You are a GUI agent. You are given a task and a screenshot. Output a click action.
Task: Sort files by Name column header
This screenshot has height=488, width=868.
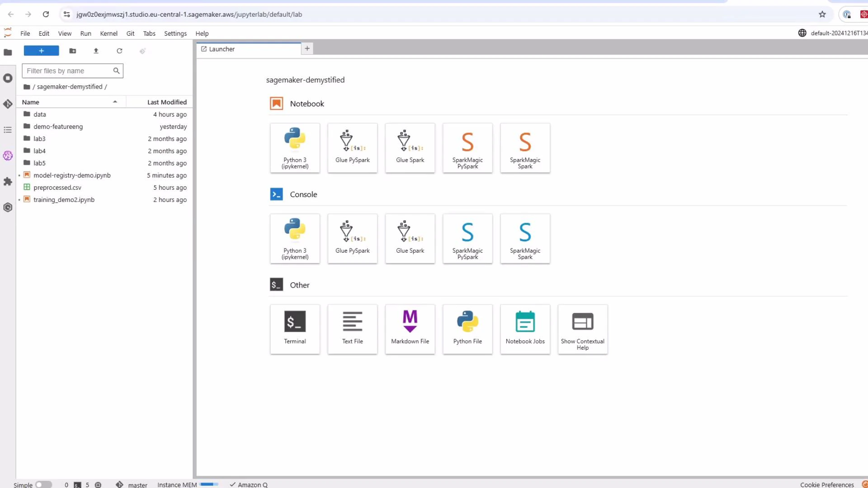pyautogui.click(x=71, y=102)
